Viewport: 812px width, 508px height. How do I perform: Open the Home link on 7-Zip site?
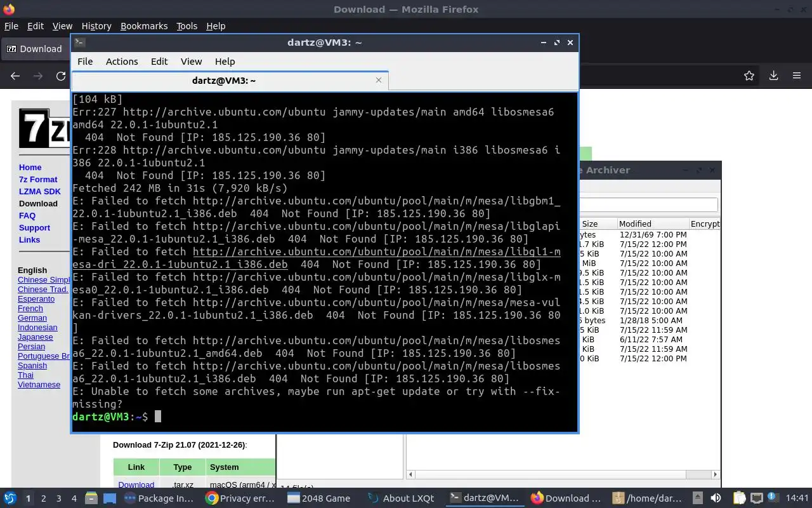click(30, 167)
